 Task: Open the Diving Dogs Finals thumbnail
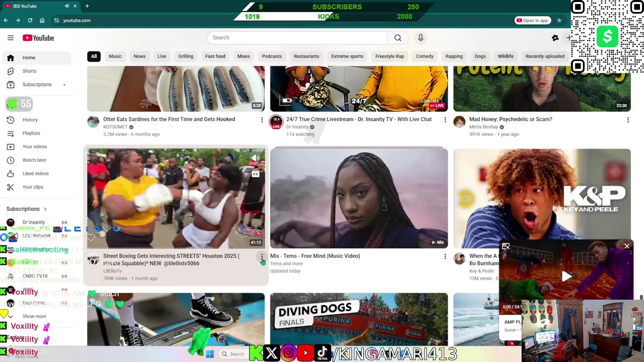tap(359, 319)
